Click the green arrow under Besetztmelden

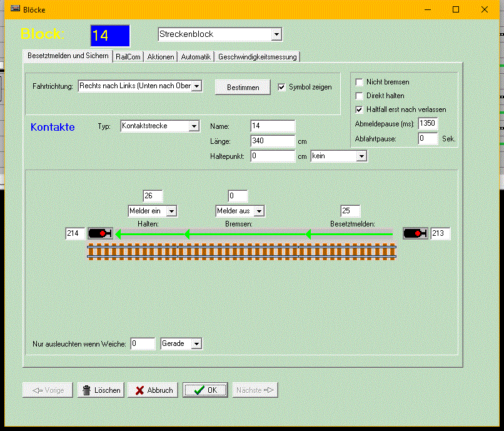click(x=349, y=234)
